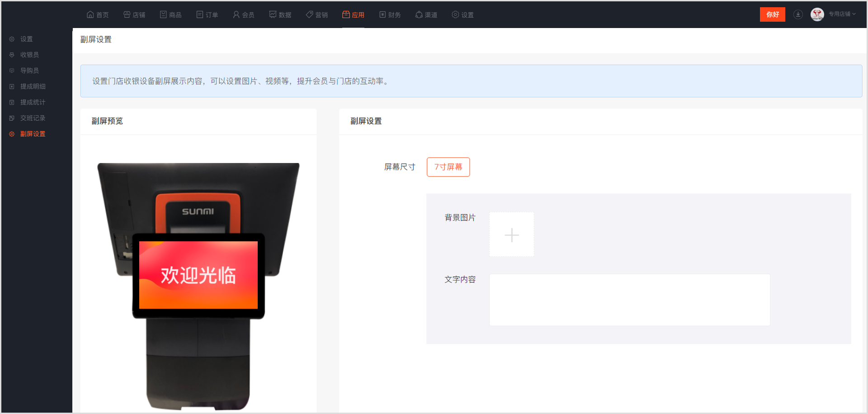
Task: Open the 商品 products menu
Action: pos(171,14)
